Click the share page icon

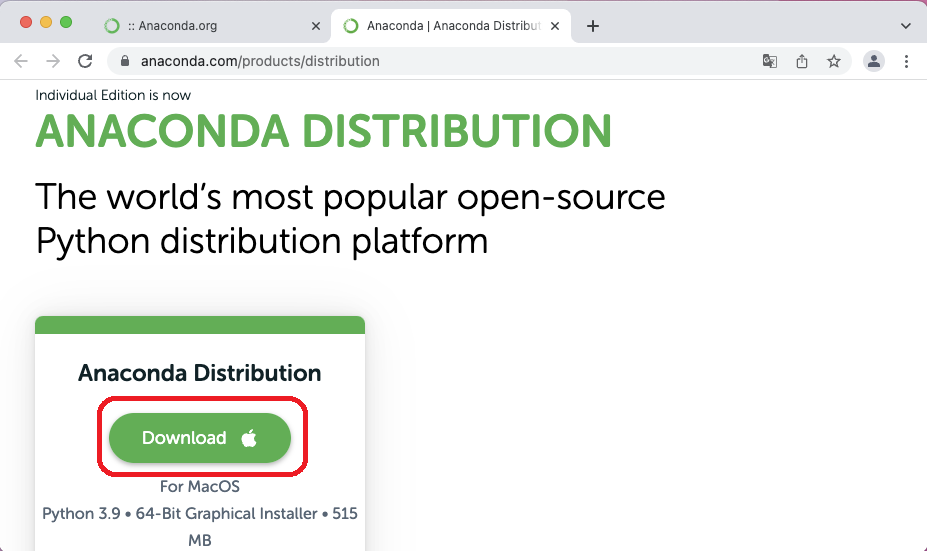[x=802, y=61]
